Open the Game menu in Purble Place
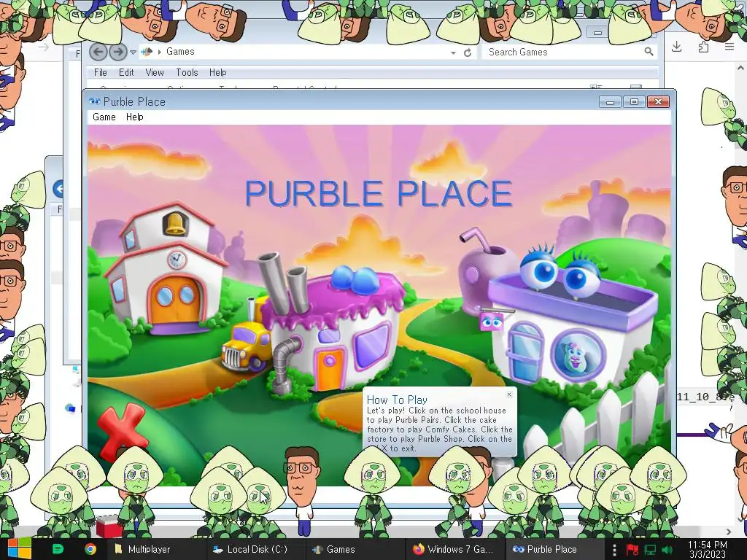 coord(104,117)
